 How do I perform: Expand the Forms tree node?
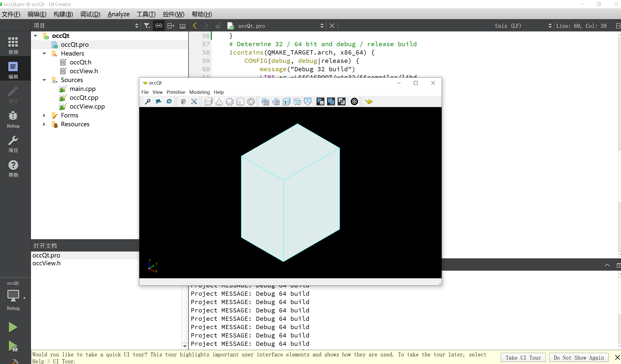click(44, 115)
